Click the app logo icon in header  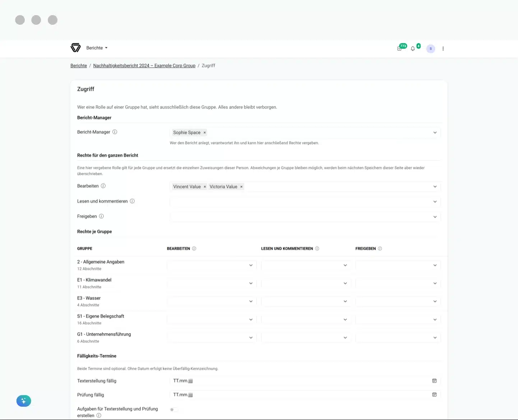pos(75,48)
